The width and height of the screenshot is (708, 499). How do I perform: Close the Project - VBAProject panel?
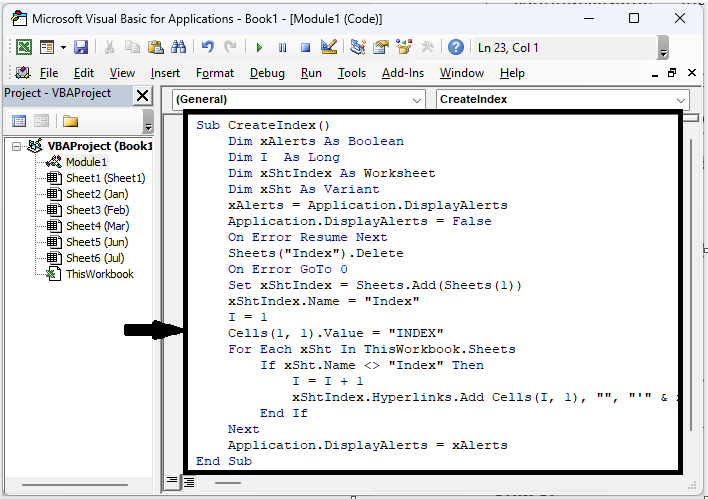tap(142, 96)
